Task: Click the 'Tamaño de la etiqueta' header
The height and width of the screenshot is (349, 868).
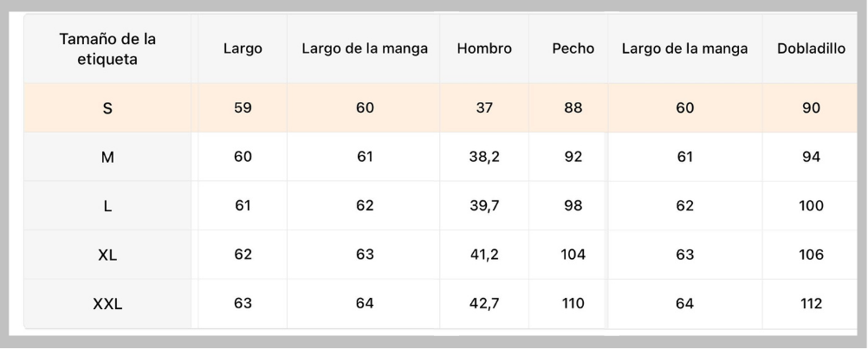Action: (x=107, y=49)
